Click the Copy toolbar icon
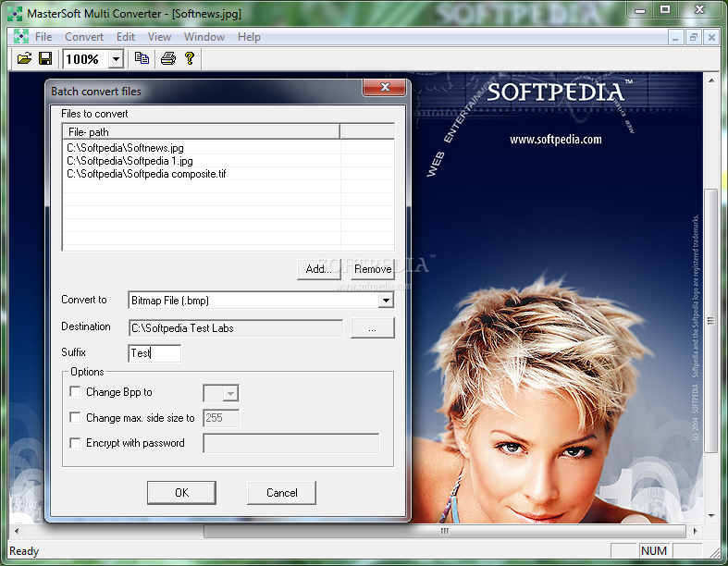This screenshot has height=566, width=728. pyautogui.click(x=142, y=58)
